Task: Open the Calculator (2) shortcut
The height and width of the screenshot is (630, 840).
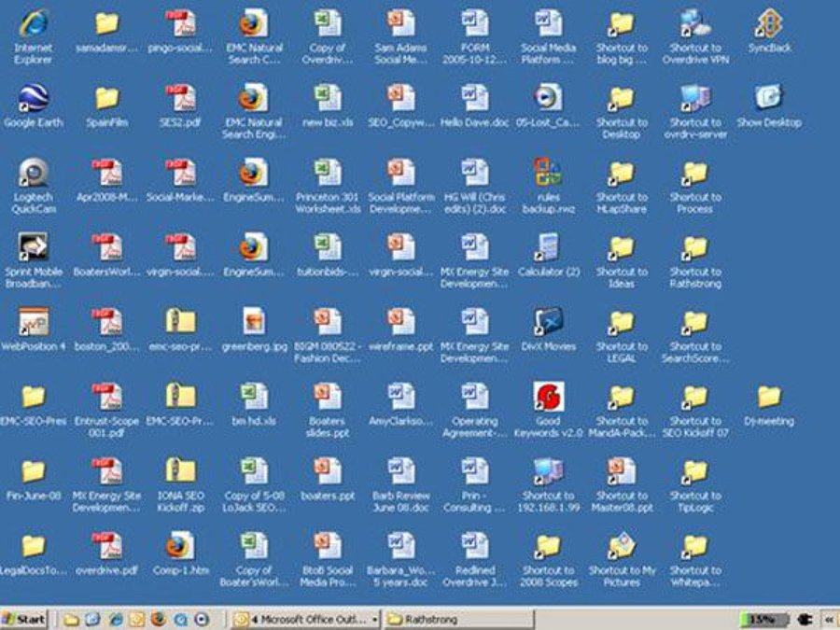Action: [548, 247]
